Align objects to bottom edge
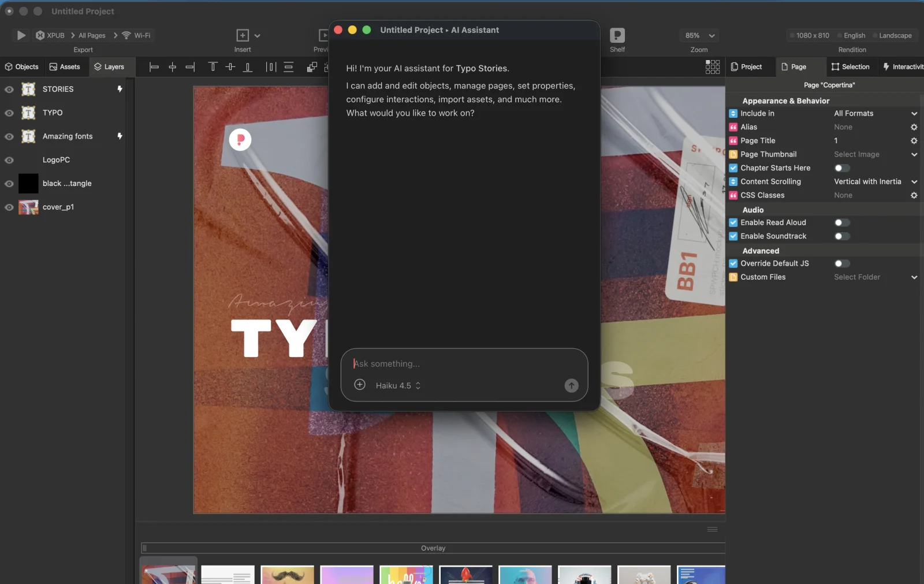 click(x=248, y=67)
